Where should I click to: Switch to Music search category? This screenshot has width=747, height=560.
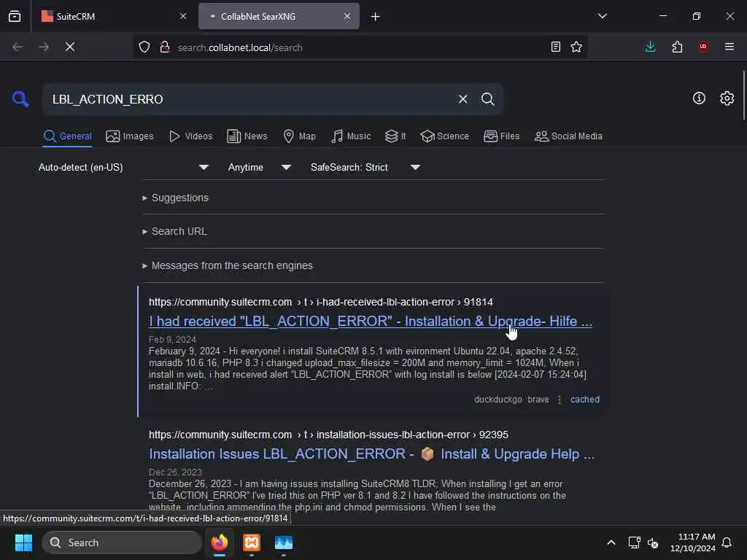(351, 136)
